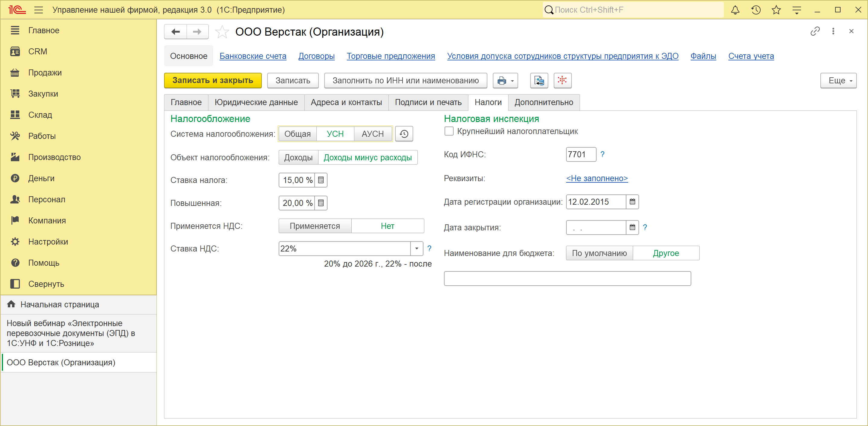Image resolution: width=868 pixels, height=426 pixels.
Task: Switch to Дополнительно tab
Action: tap(544, 102)
